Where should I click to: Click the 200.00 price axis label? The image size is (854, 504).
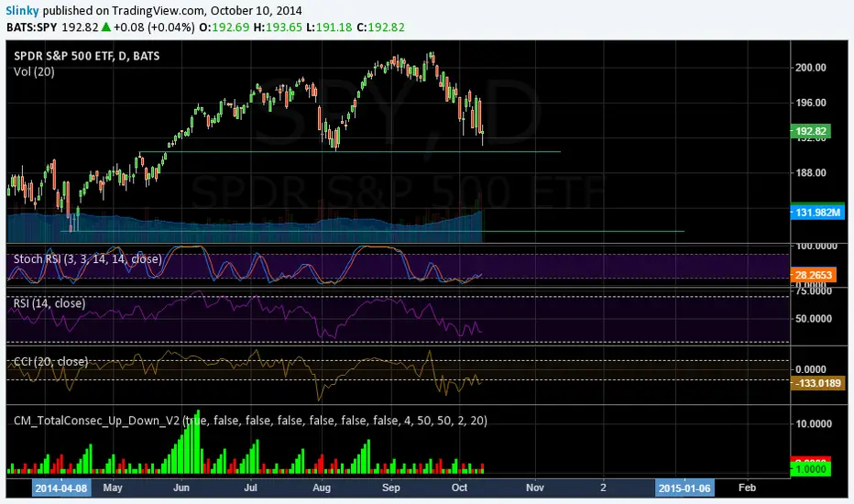(810, 68)
